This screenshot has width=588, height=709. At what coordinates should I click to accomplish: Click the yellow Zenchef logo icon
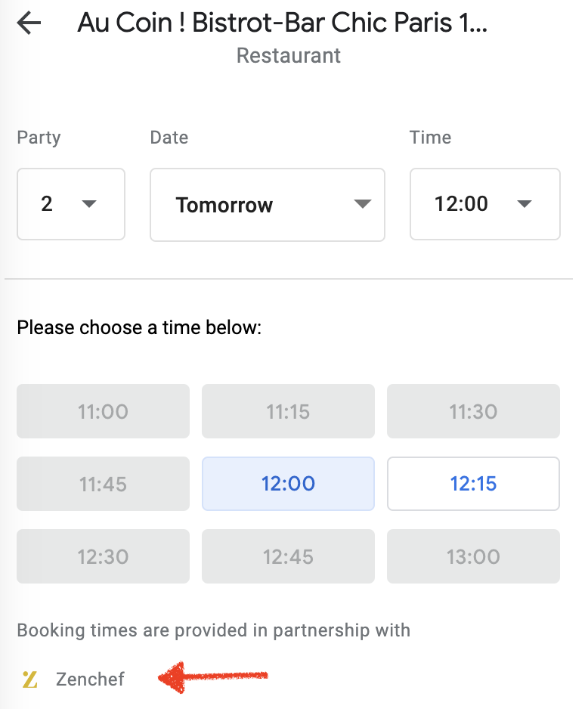pos(29,680)
